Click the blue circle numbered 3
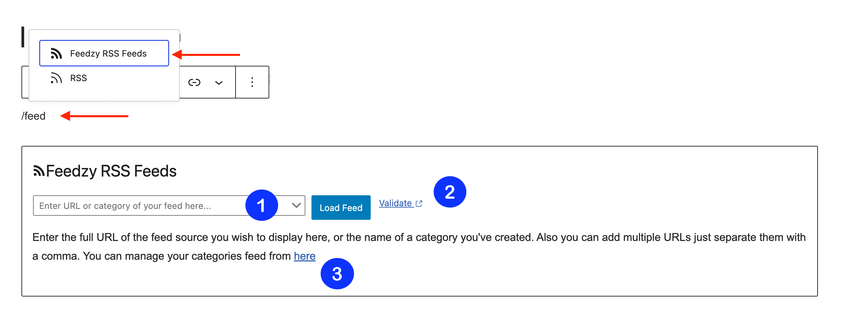Image resolution: width=868 pixels, height=319 pixels. point(337,274)
